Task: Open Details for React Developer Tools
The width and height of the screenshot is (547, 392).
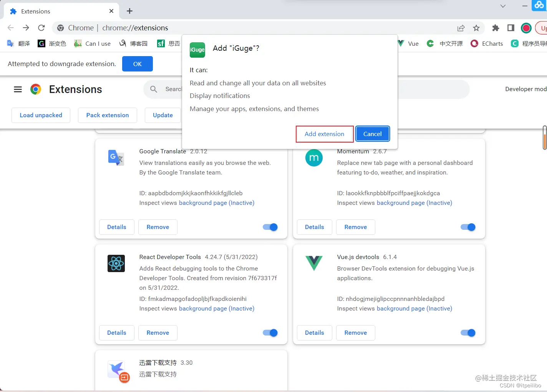Action: pos(117,333)
